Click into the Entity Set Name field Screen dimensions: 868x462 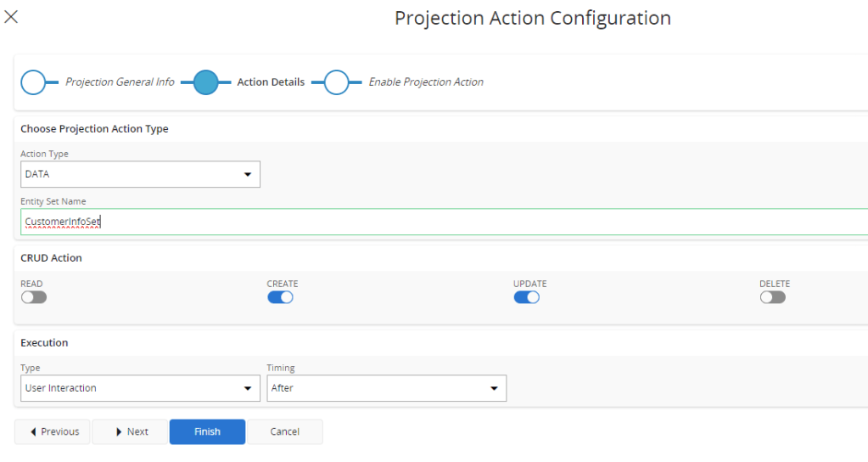(x=441, y=222)
